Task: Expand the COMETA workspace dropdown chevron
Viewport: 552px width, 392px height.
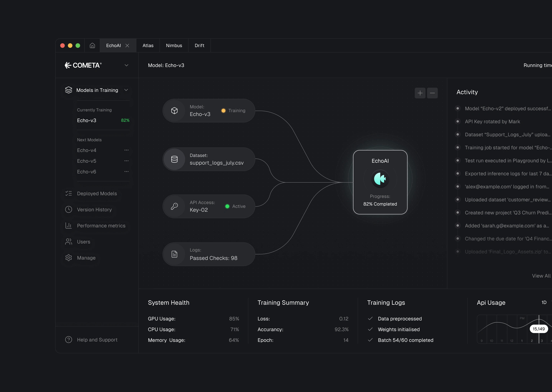Action: pyautogui.click(x=126, y=65)
